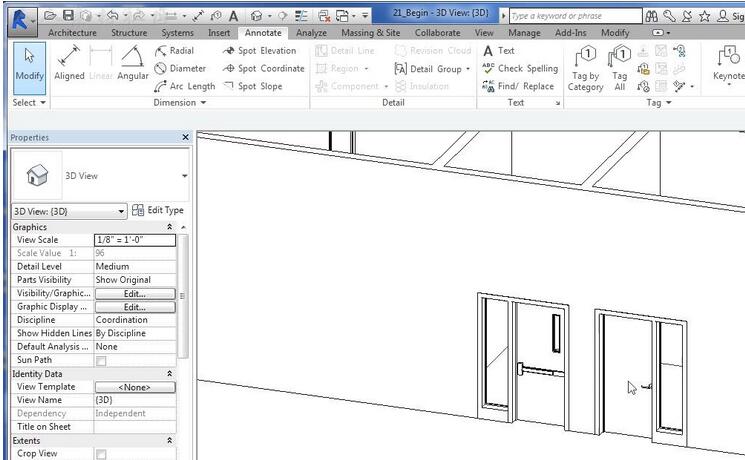Image resolution: width=745 pixels, height=460 pixels.
Task: Enable the Sun Path checkbox
Action: 101,360
